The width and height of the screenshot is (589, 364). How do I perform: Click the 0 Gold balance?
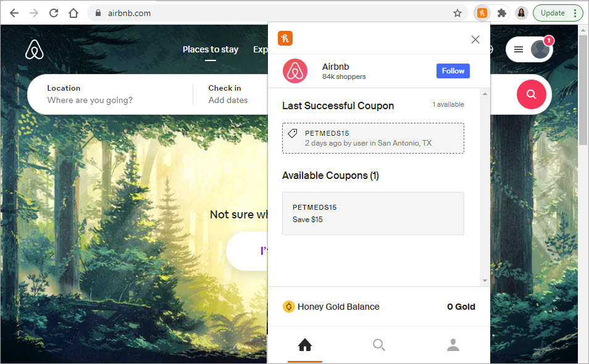pos(461,307)
